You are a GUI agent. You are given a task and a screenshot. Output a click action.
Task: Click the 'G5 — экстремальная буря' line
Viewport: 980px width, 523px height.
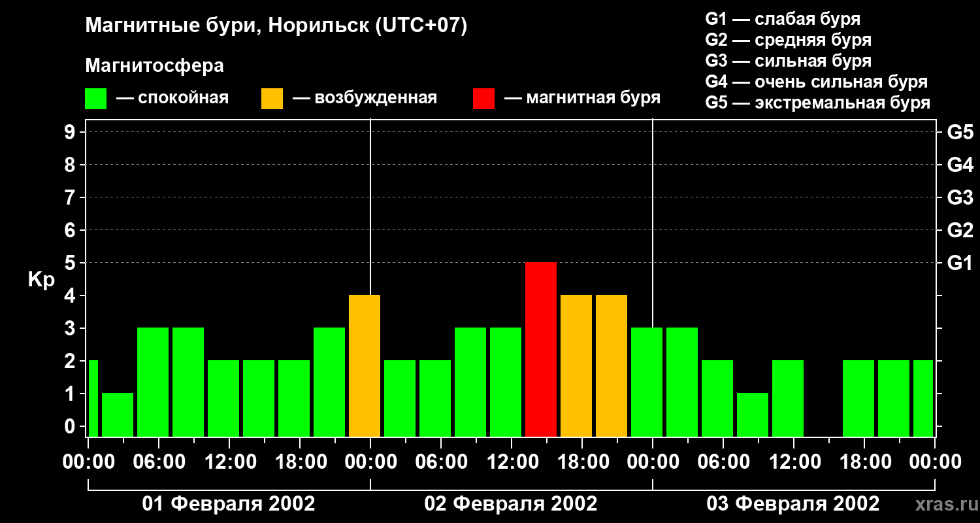(x=818, y=103)
